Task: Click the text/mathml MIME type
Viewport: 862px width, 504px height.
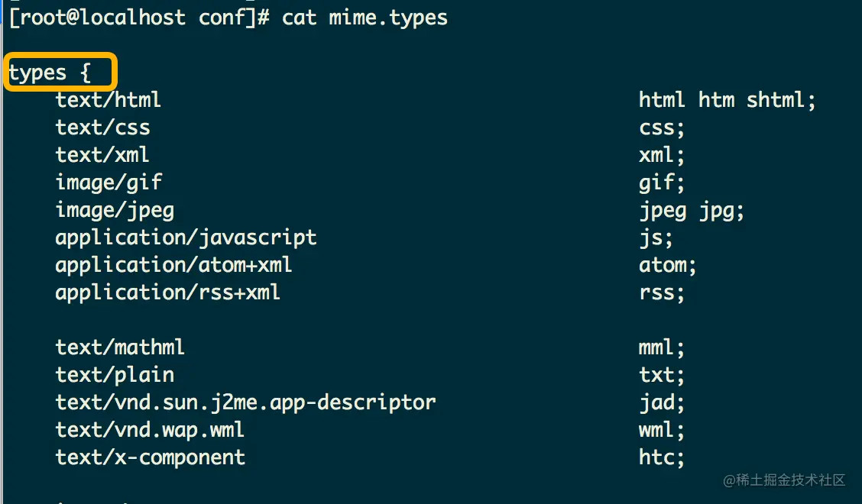Action: 120,347
